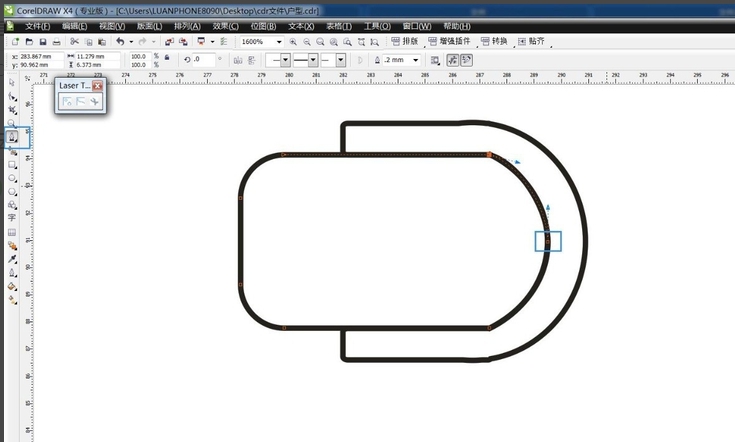Image resolution: width=735 pixels, height=442 pixels.
Task: Click the rotation angle input field
Action: (x=203, y=60)
